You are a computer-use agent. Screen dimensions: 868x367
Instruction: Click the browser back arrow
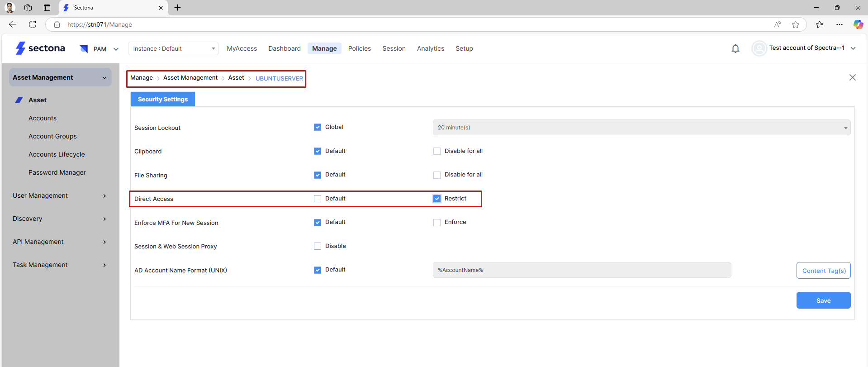(13, 24)
